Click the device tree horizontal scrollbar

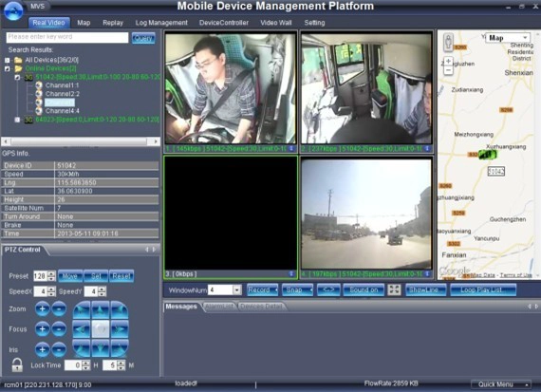81,141
